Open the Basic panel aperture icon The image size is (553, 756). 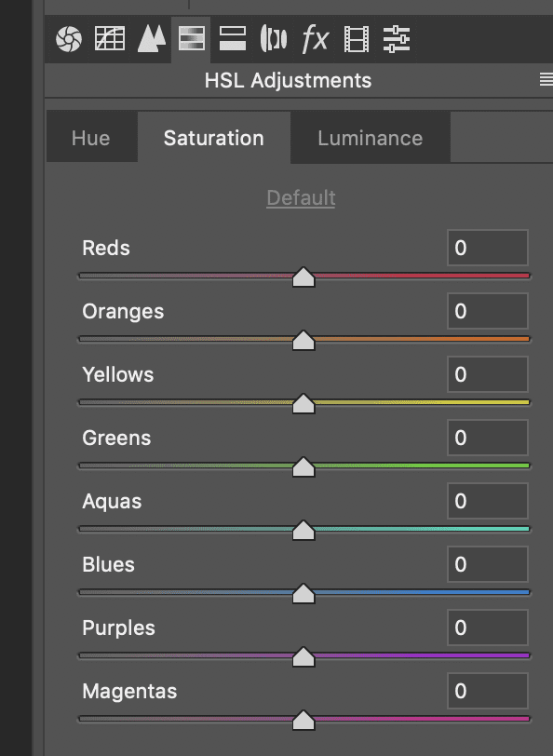point(69,39)
